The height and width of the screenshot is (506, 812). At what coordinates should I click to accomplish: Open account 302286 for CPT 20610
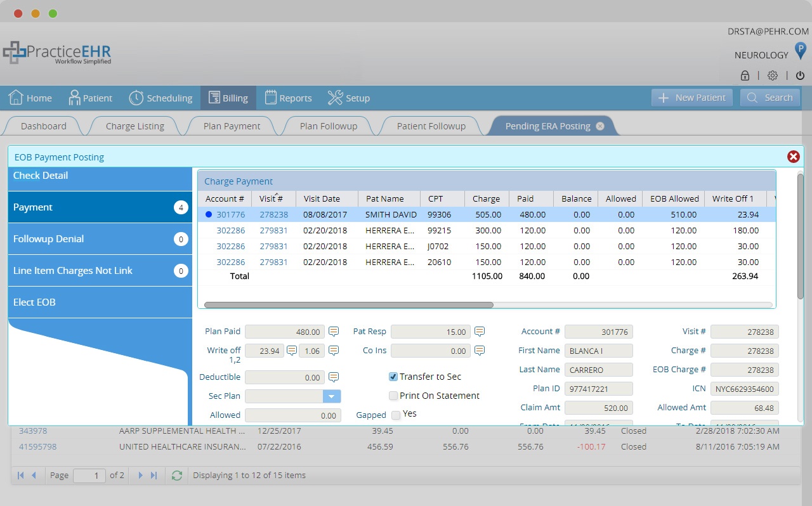coord(230,263)
